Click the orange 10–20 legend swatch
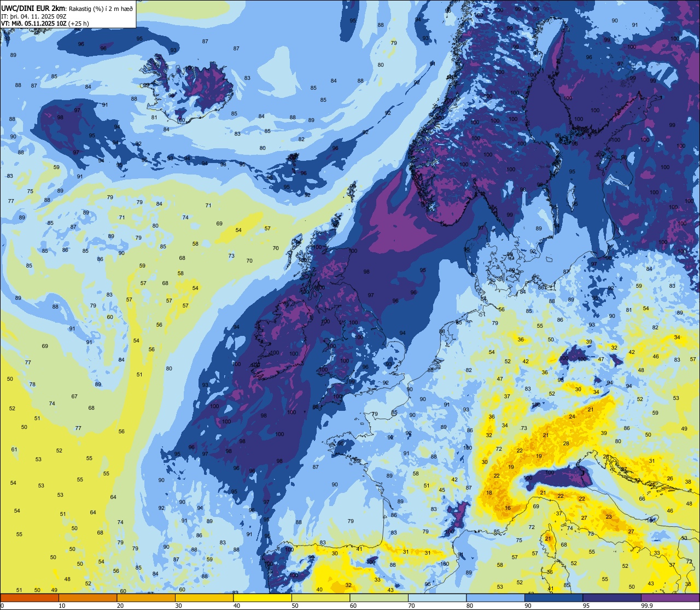 coord(87,597)
